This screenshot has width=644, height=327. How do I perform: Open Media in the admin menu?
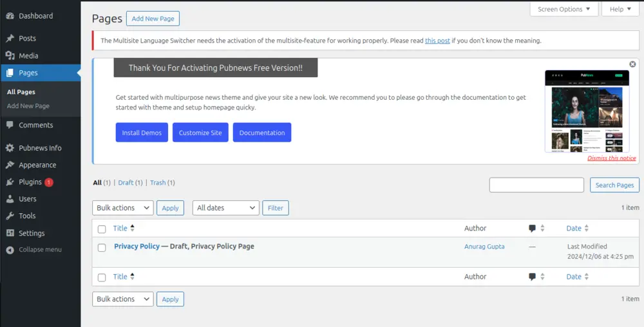pyautogui.click(x=28, y=55)
